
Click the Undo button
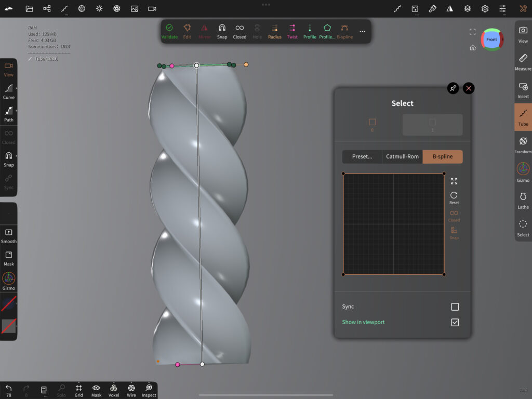point(9,390)
